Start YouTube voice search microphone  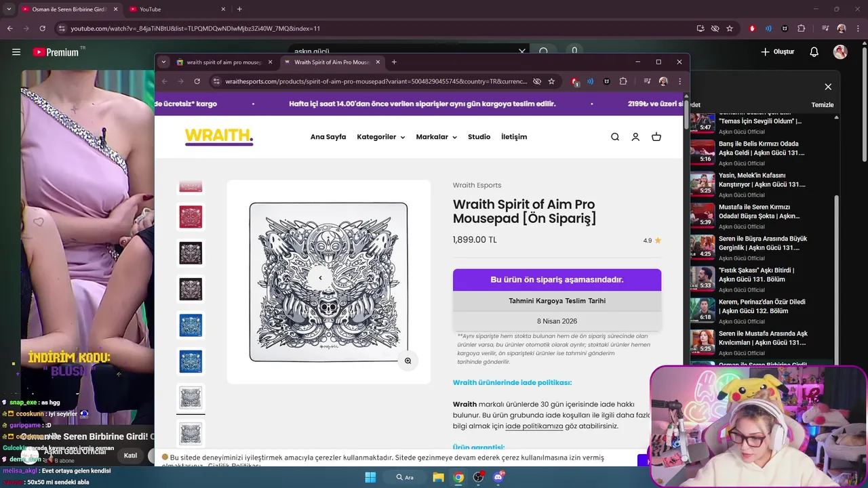click(574, 51)
